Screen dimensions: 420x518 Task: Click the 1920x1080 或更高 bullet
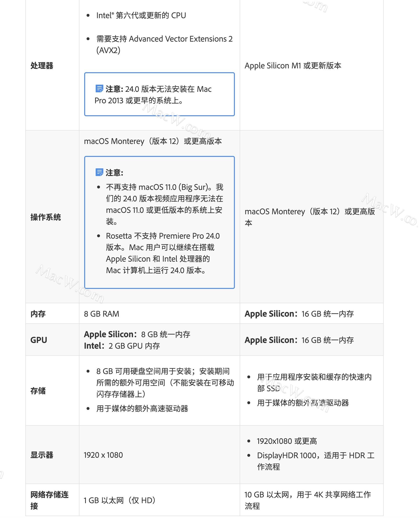pos(287,441)
